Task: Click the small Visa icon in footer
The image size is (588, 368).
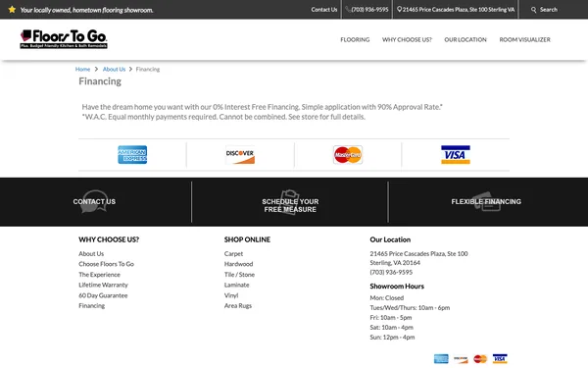Action: [500, 358]
